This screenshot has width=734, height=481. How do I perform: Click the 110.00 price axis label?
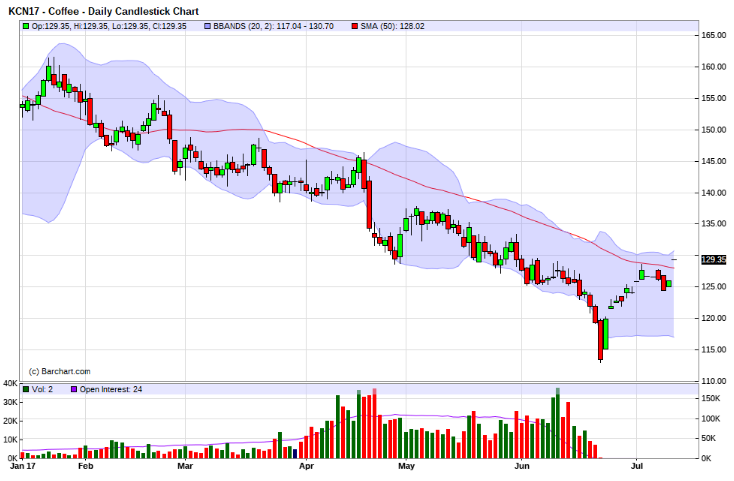pyautogui.click(x=714, y=381)
